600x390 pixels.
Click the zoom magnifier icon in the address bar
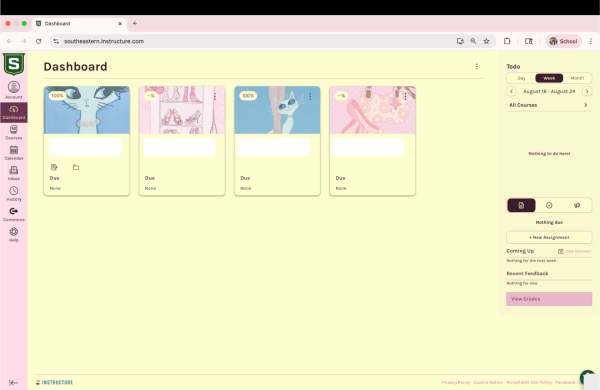pyautogui.click(x=473, y=41)
